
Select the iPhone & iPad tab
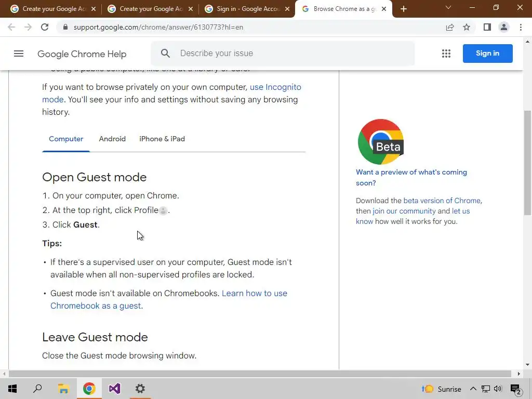[162, 139]
